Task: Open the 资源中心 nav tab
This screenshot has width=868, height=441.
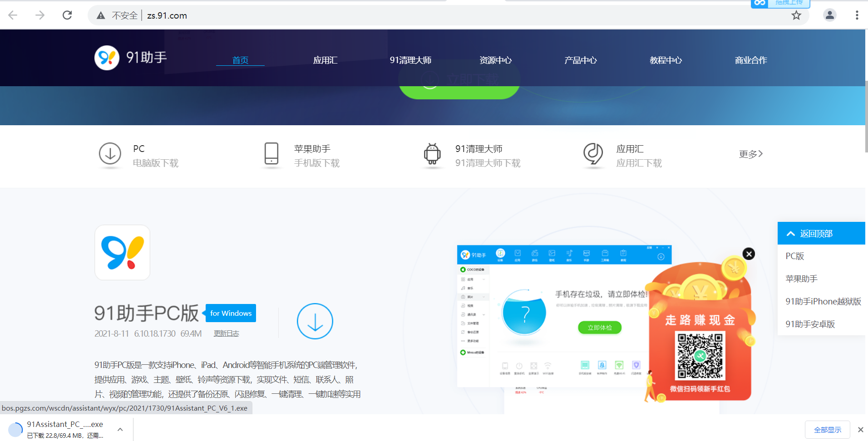Action: (496, 60)
